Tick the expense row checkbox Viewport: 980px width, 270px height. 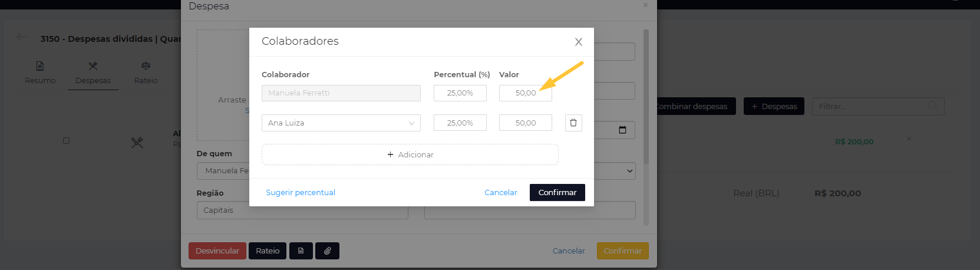coord(66,140)
